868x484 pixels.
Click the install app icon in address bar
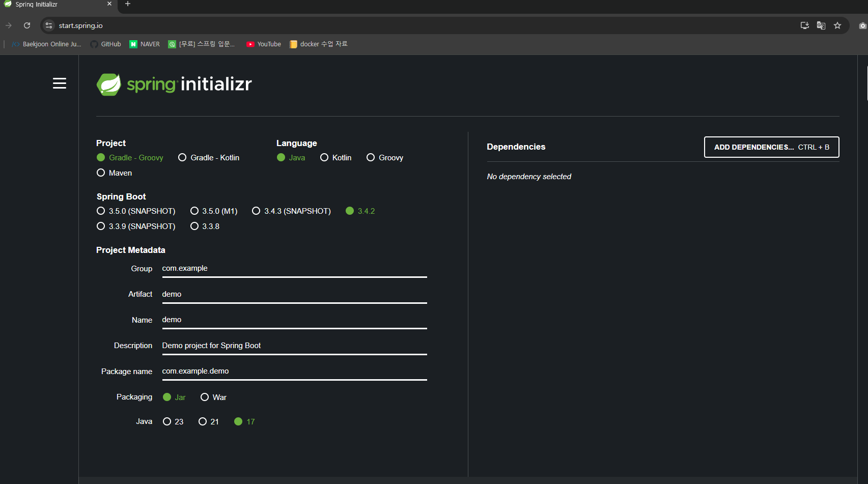point(805,25)
